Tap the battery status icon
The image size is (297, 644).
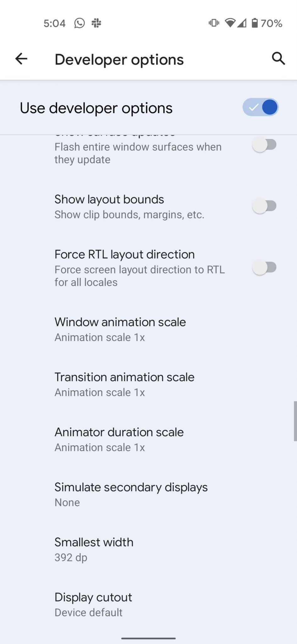(x=255, y=23)
